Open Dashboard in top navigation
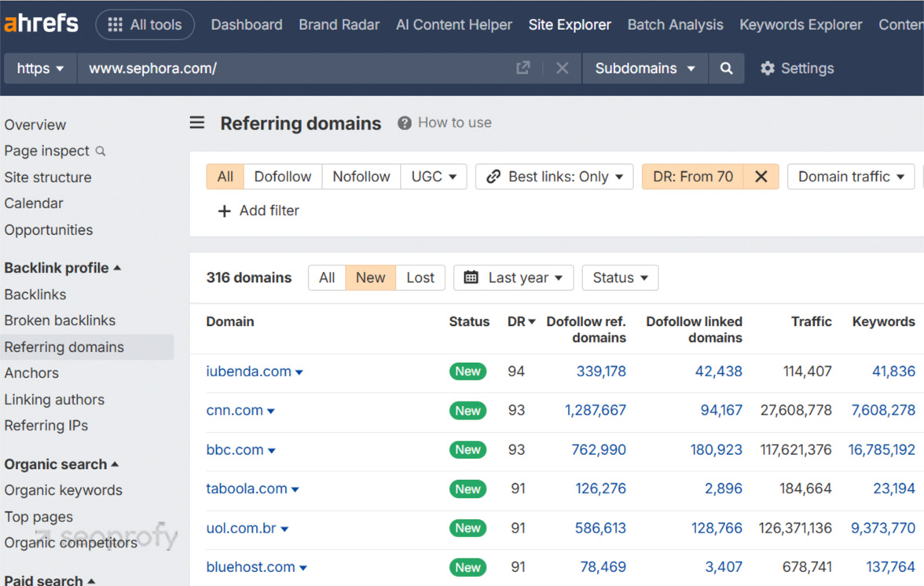Viewport: 924px width, 586px height. [x=247, y=24]
